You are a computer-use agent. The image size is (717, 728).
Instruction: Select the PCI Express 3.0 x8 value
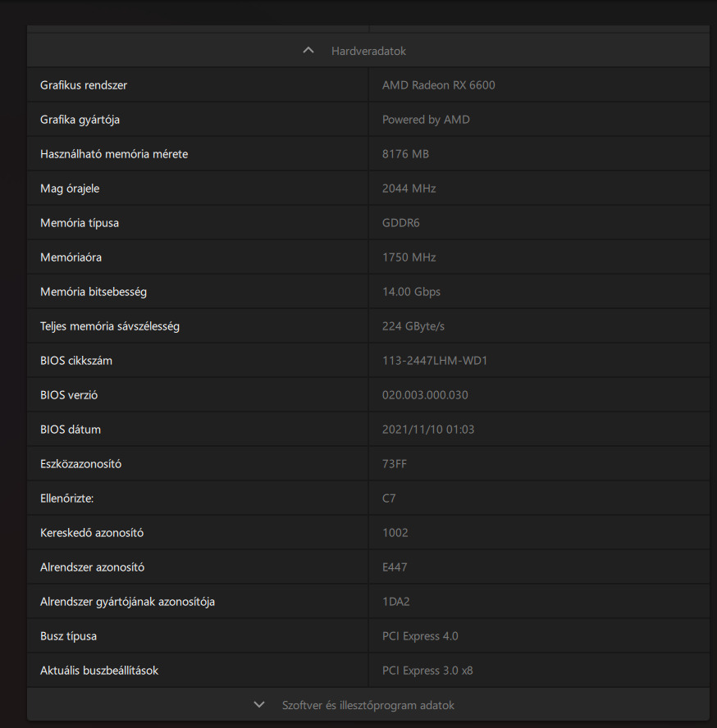tap(427, 671)
